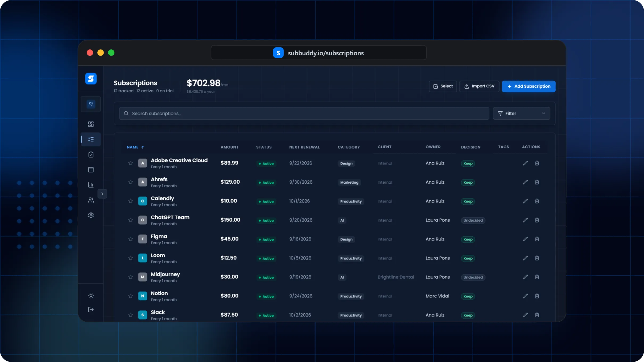
Task: Delete the Ahrefs subscription with trash icon
Action: [x=537, y=182]
